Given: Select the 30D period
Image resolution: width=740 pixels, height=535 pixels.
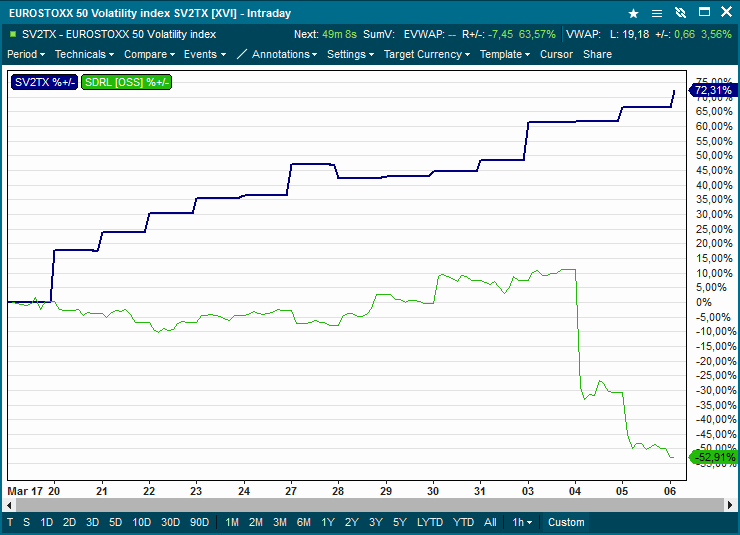Looking at the screenshot, I should tap(170, 522).
